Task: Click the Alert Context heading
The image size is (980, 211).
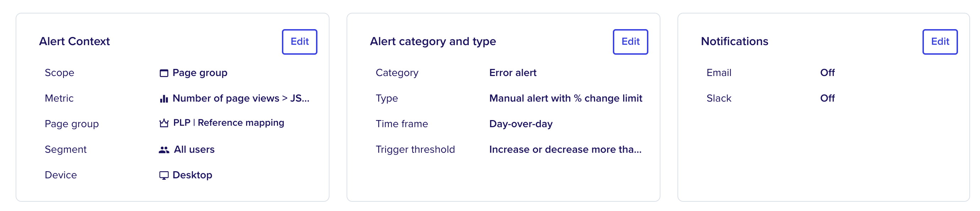Action: point(74,41)
